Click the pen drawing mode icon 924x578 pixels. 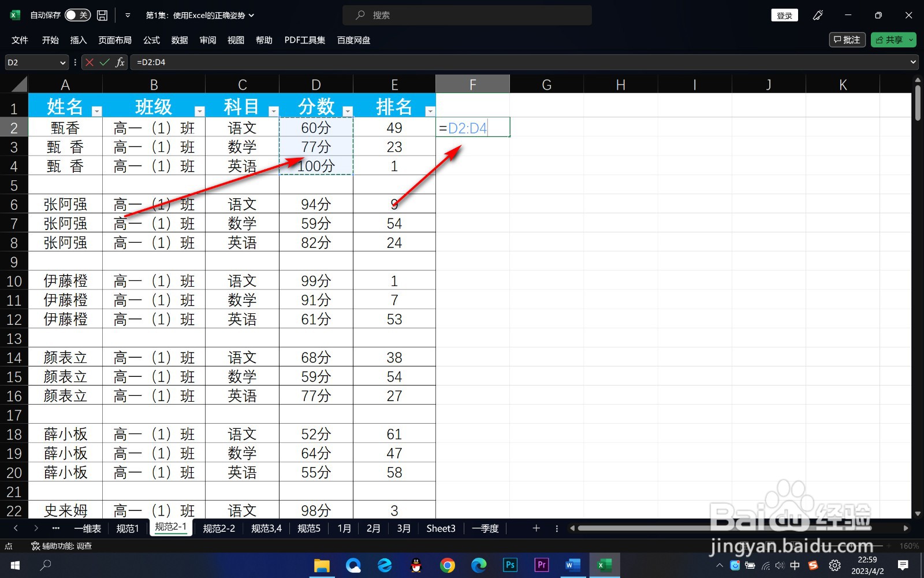click(818, 15)
